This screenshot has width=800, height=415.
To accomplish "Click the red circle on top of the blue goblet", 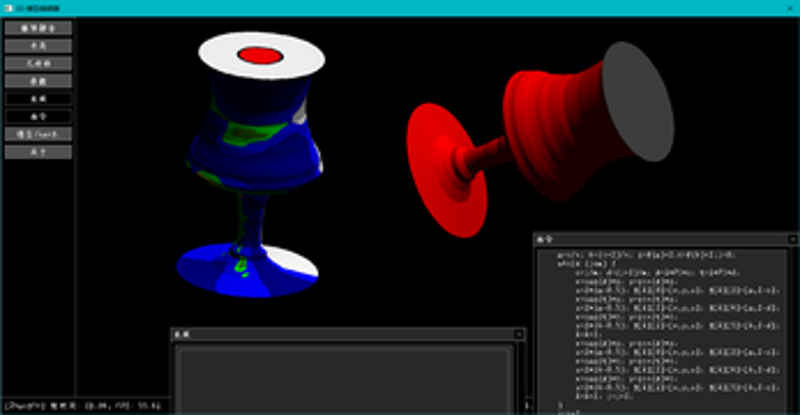I will point(260,55).
